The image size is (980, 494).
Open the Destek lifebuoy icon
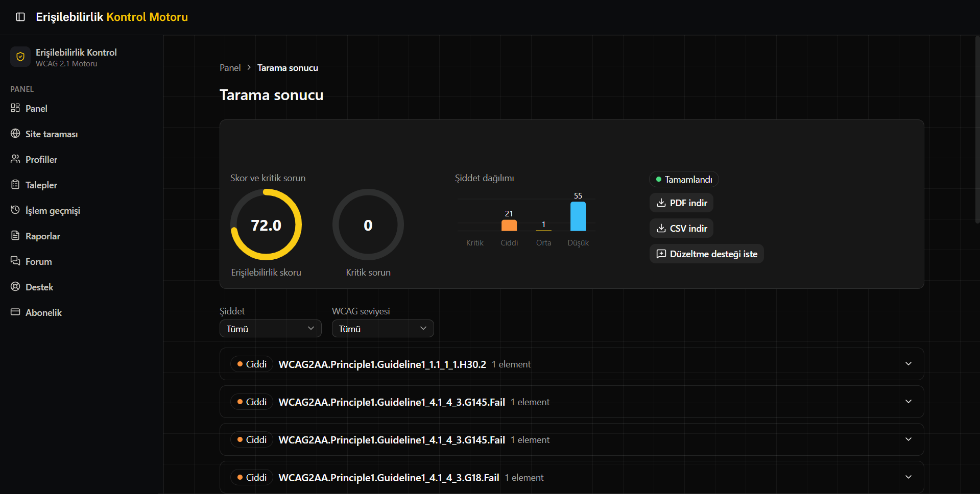coord(15,287)
